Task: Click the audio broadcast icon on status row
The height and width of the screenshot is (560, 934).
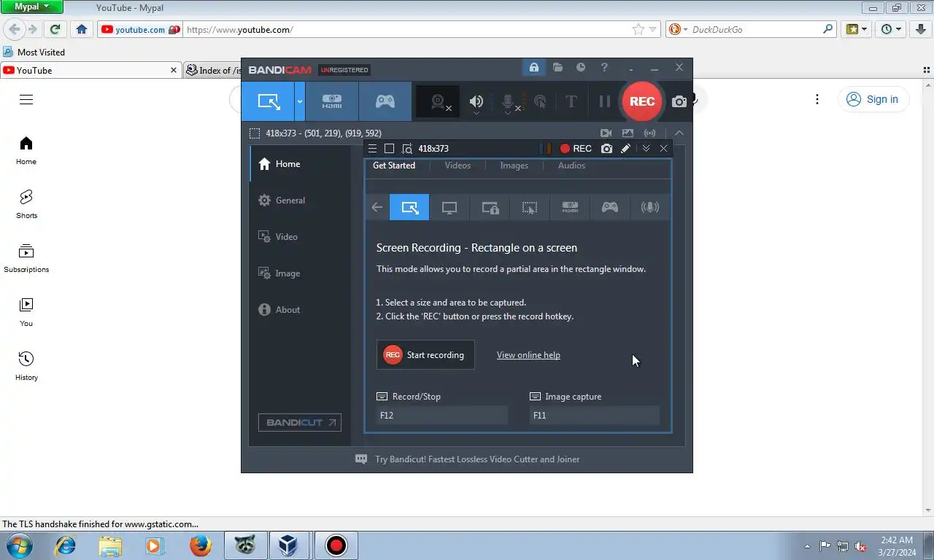Action: [x=649, y=133]
